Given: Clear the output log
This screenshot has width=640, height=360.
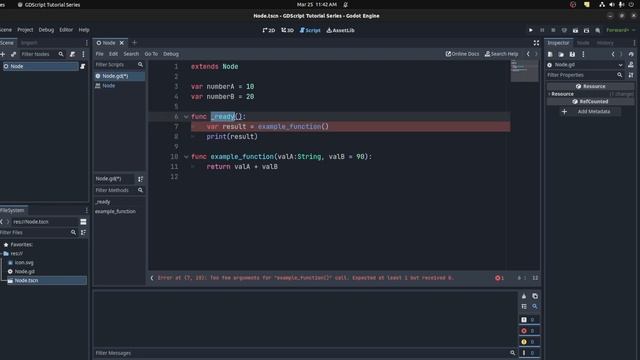Looking at the screenshot, I should tap(524, 296).
